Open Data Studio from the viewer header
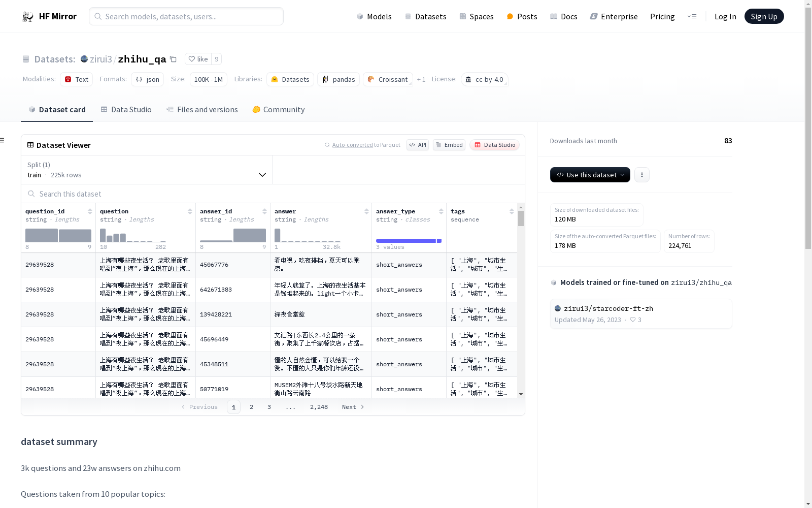 tap(494, 145)
